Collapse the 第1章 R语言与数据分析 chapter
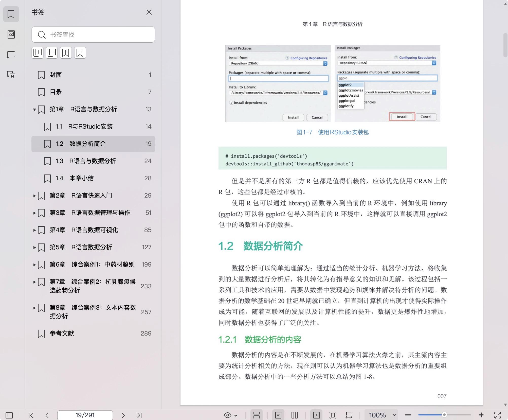 [x=34, y=110]
